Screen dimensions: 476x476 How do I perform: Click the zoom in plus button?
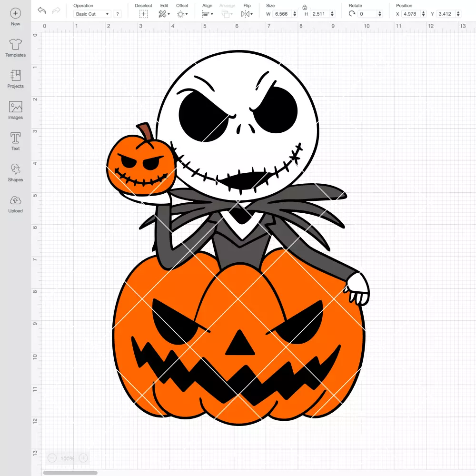point(83,458)
